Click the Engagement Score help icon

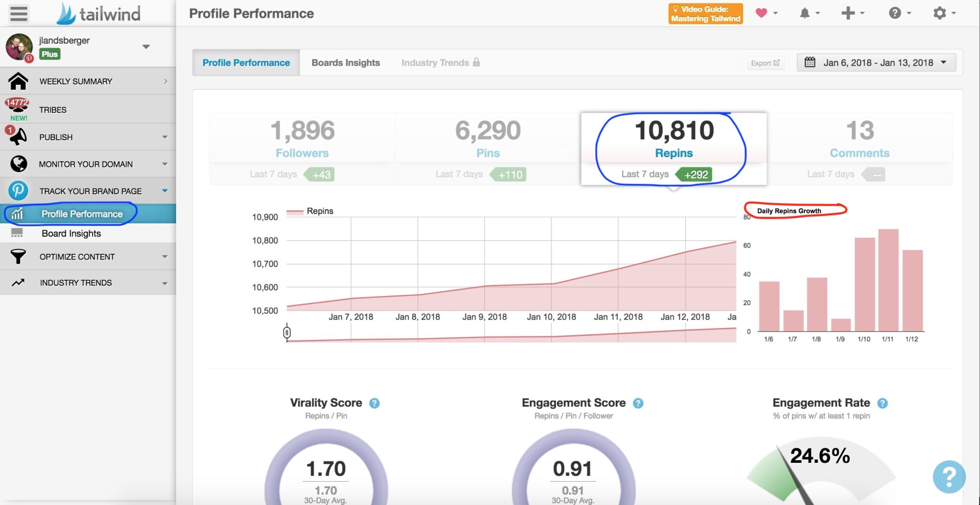638,403
